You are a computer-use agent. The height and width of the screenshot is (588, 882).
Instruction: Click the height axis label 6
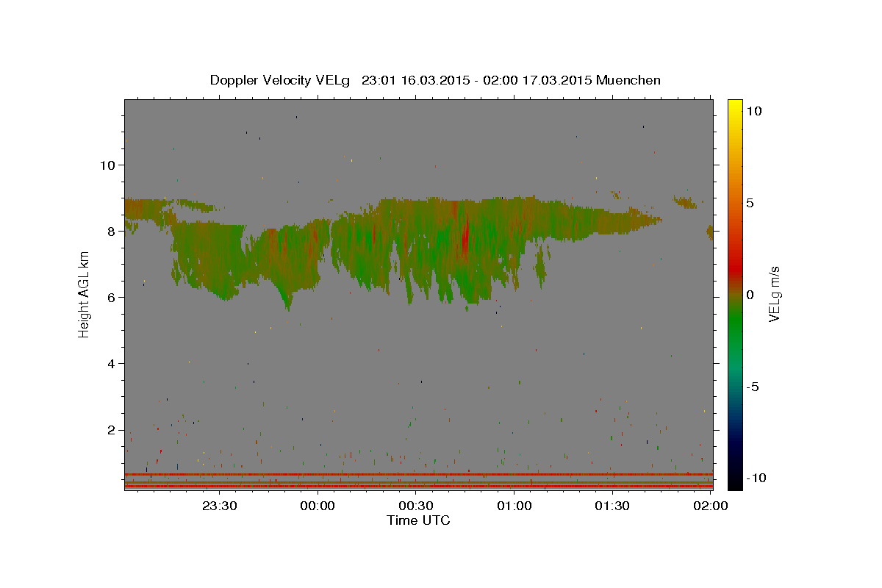click(x=111, y=297)
